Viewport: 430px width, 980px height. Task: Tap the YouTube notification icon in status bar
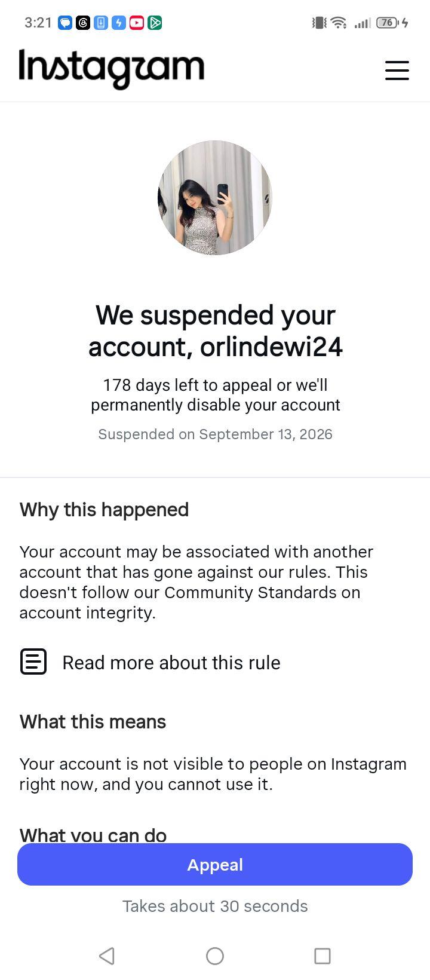point(137,23)
